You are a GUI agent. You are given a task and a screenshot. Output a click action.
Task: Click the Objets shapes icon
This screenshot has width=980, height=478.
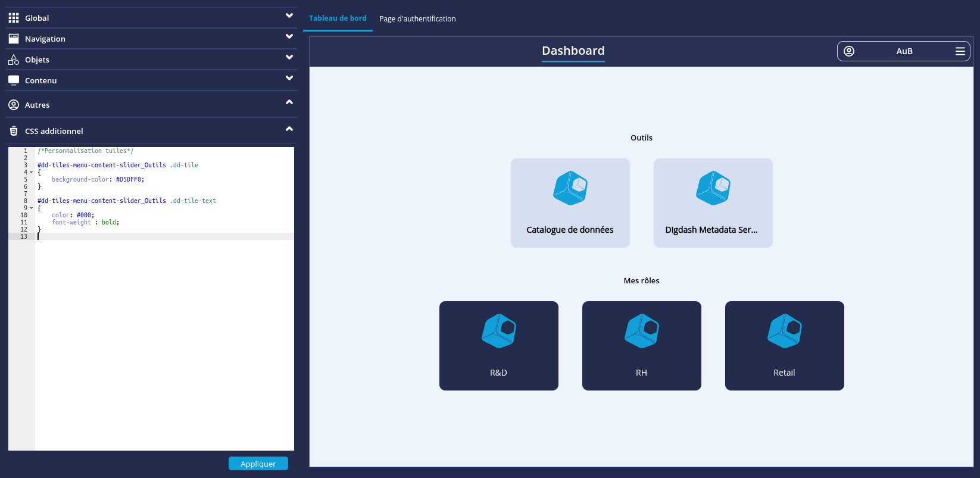click(x=14, y=60)
